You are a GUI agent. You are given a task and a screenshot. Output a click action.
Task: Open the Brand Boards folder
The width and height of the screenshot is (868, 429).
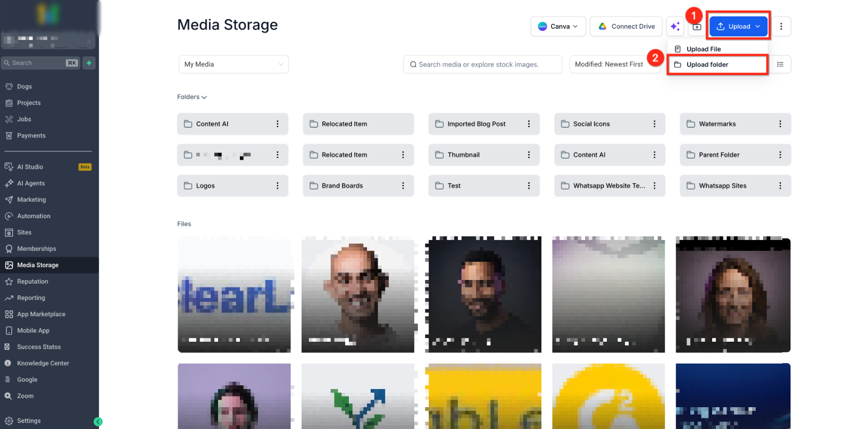358,186
